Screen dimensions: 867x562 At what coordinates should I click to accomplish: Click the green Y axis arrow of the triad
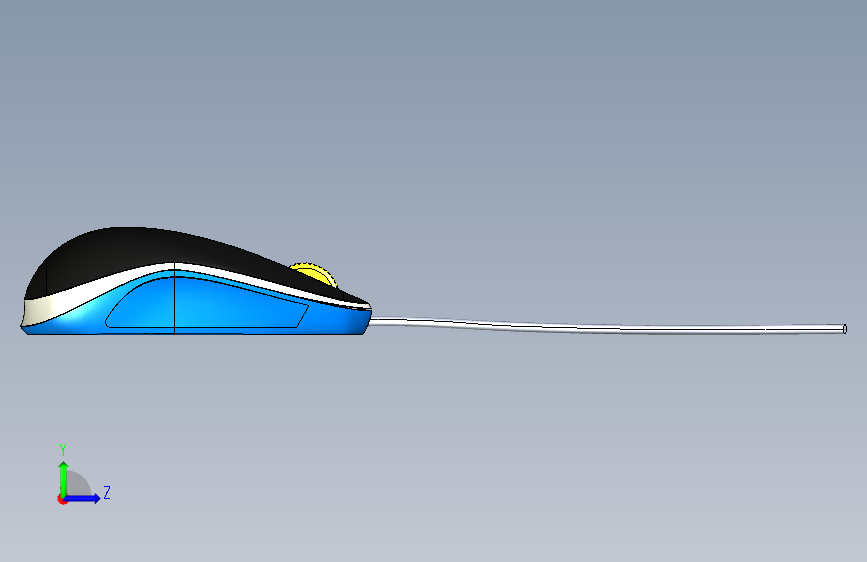pos(64,479)
